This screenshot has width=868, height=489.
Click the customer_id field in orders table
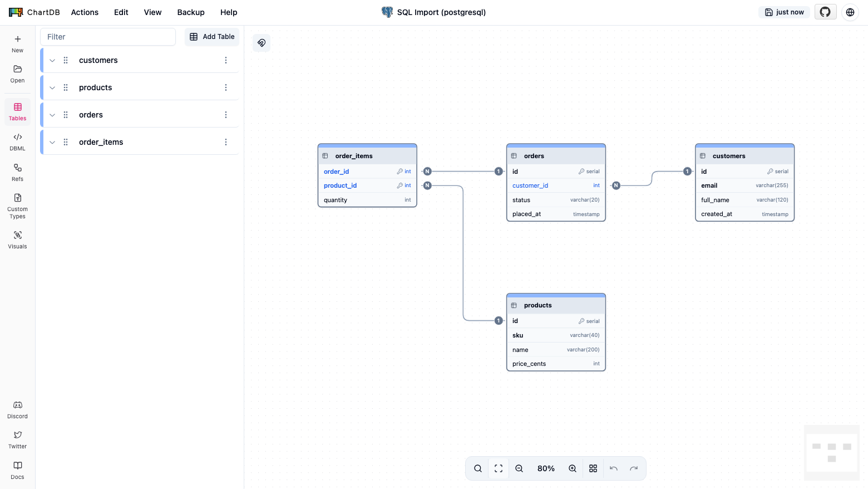[x=556, y=185]
